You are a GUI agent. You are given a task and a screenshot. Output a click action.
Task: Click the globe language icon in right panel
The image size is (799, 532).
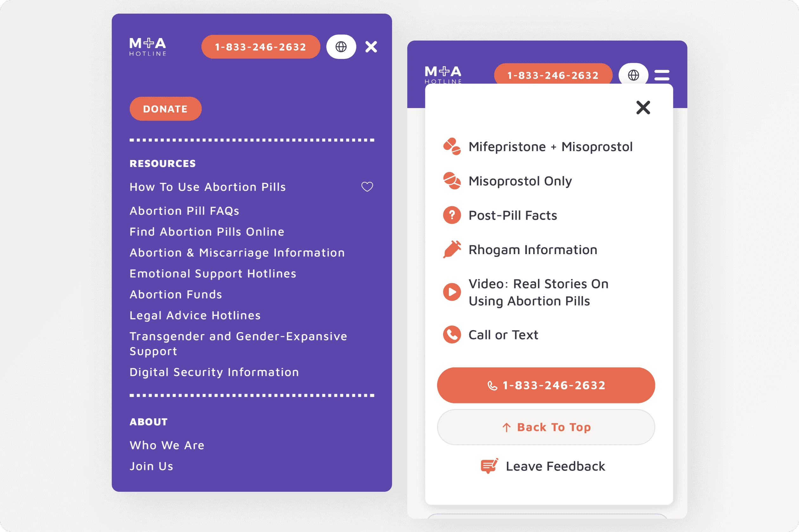pos(633,75)
